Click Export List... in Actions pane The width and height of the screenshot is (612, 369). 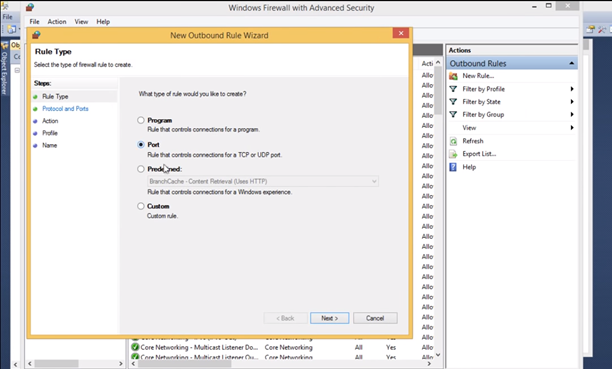tap(479, 154)
